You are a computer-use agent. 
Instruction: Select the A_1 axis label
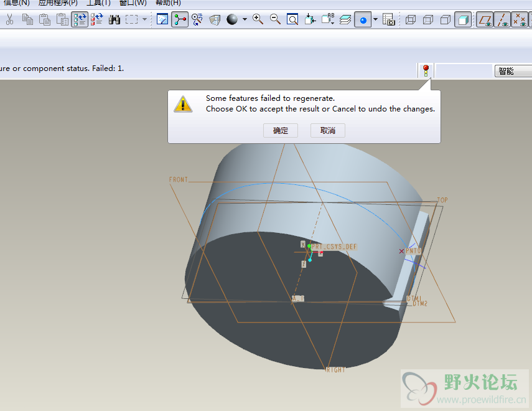click(x=299, y=298)
